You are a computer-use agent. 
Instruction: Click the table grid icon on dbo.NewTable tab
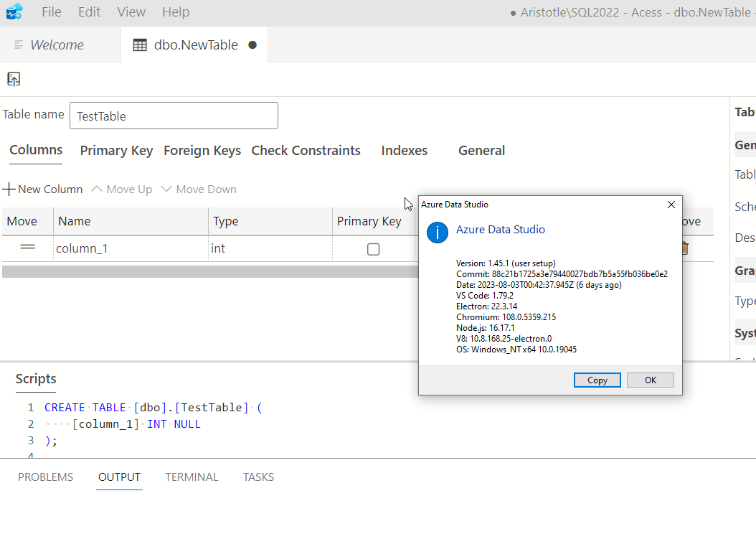click(x=139, y=44)
